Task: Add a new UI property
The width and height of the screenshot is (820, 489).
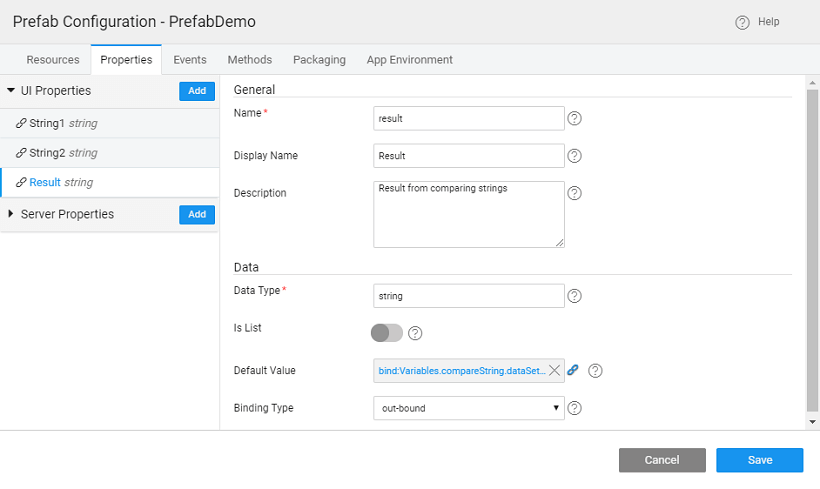Action: 197,91
